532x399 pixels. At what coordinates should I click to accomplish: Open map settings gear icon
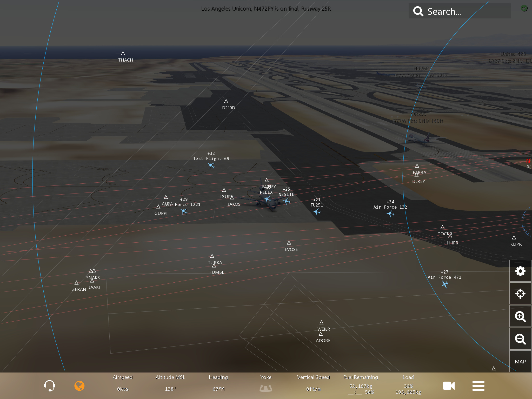[520, 271]
